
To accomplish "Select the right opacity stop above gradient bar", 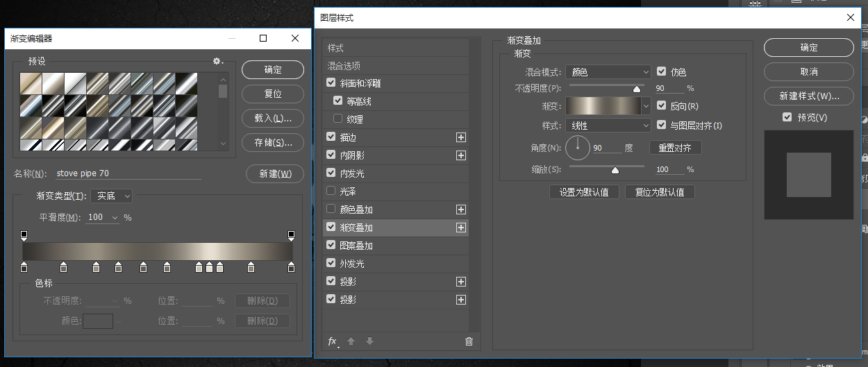I will click(291, 236).
